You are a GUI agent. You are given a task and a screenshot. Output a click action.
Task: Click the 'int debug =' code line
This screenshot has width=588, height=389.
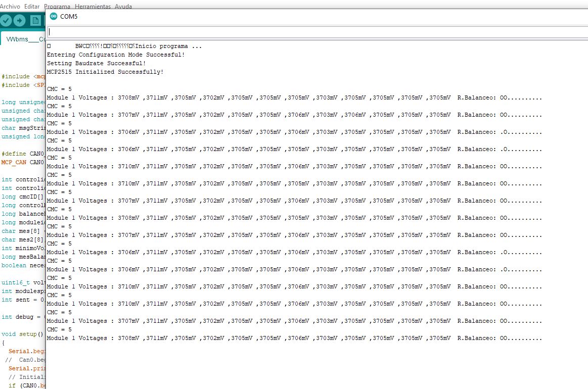coord(23,317)
